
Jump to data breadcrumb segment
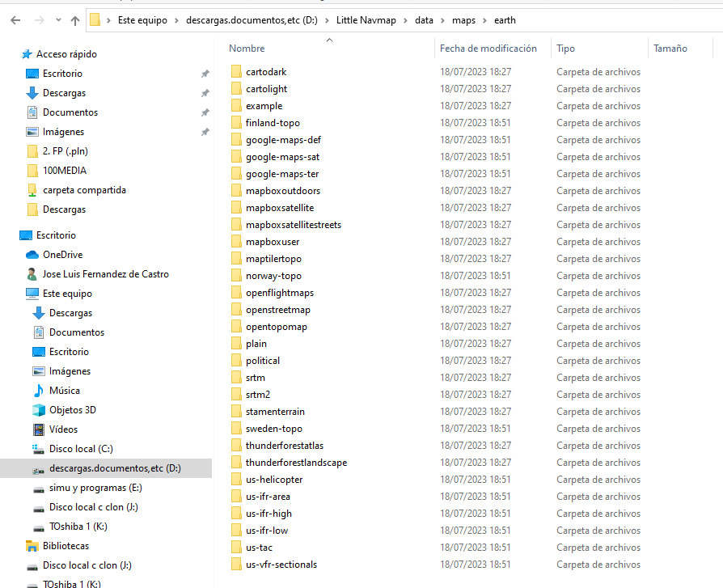tap(425, 20)
